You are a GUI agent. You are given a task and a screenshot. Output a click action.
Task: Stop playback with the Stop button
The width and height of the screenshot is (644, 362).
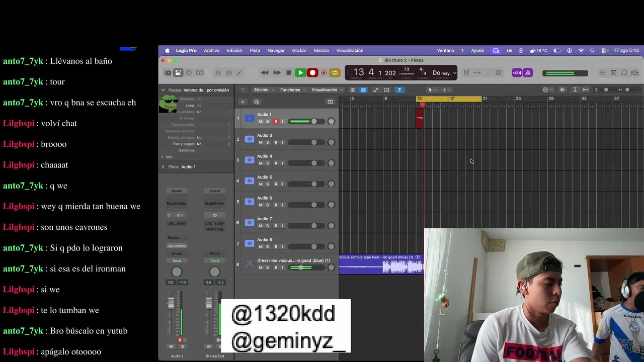pos(288,73)
